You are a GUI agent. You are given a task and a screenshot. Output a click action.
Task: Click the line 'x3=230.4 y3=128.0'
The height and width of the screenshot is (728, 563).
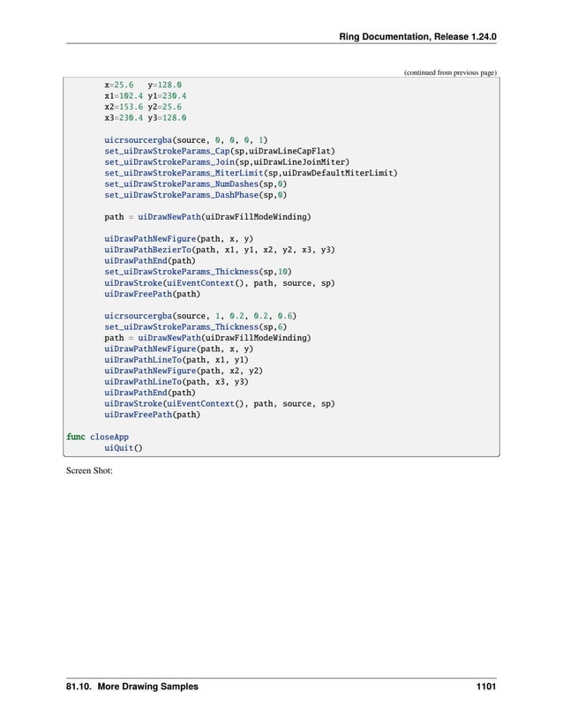tap(146, 118)
